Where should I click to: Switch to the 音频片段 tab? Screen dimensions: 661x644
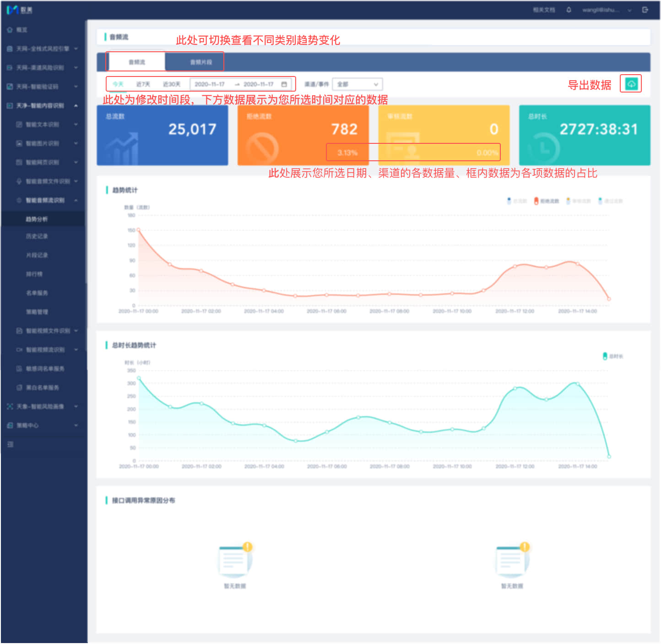click(x=201, y=62)
